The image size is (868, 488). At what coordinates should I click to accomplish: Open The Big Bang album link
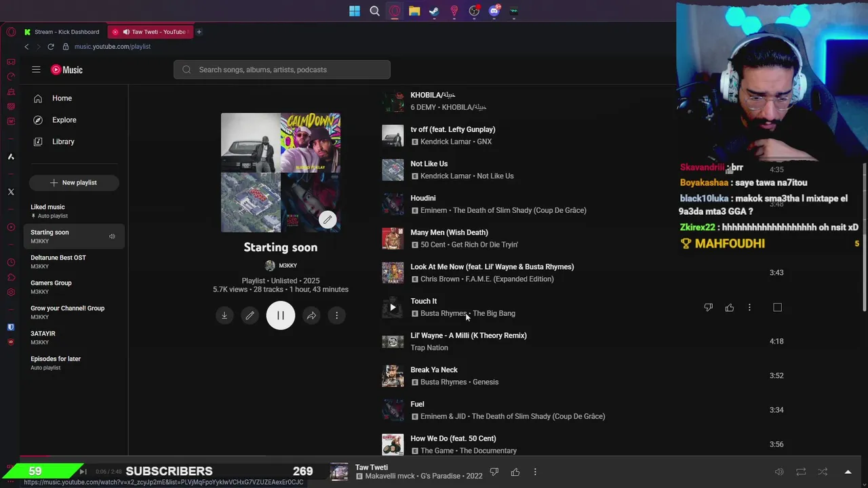pos(494,314)
